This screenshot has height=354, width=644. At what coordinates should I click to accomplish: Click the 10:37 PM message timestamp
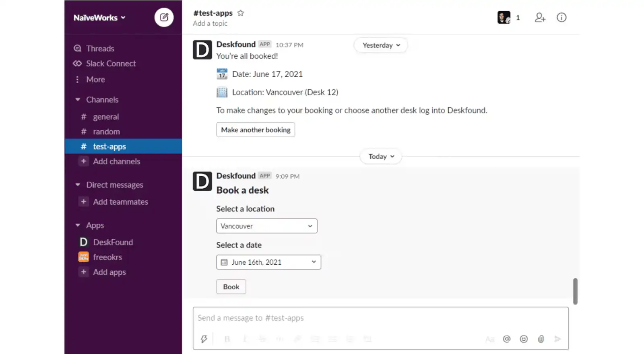point(289,45)
